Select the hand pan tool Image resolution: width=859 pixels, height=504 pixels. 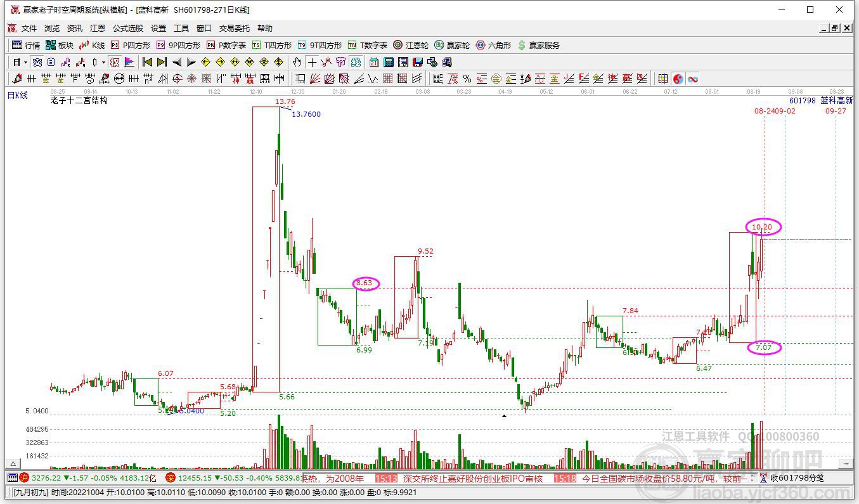point(296,62)
